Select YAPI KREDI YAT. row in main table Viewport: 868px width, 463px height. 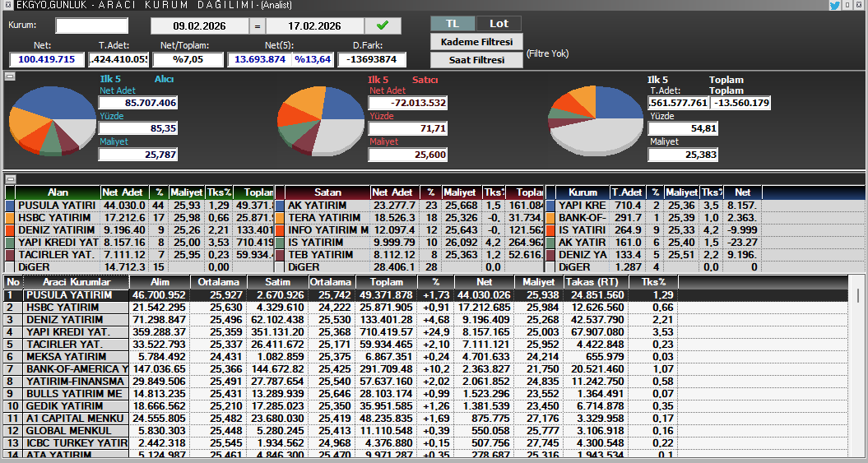point(425,332)
